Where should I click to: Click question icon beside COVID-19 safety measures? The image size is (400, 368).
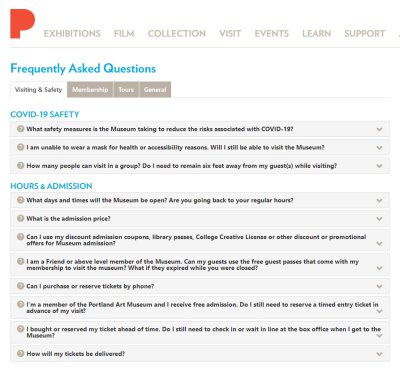tap(20, 129)
